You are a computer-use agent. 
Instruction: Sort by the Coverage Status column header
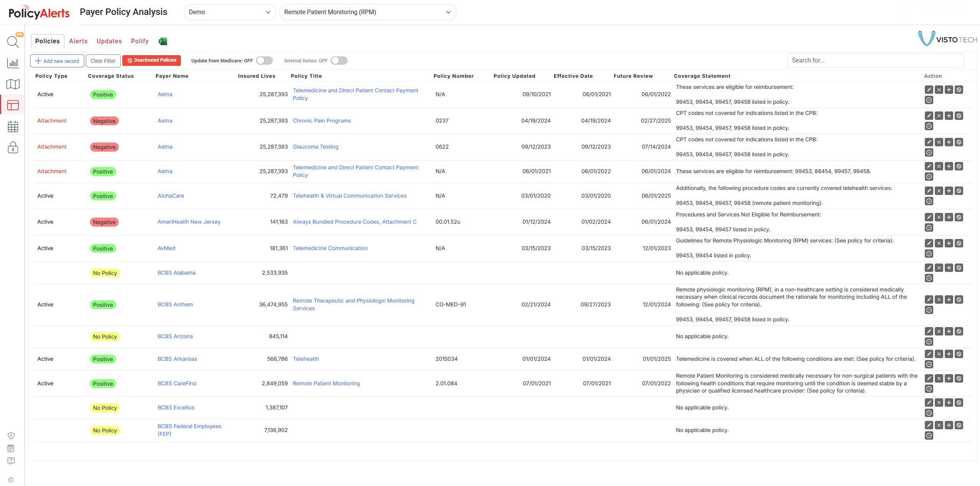tap(111, 76)
